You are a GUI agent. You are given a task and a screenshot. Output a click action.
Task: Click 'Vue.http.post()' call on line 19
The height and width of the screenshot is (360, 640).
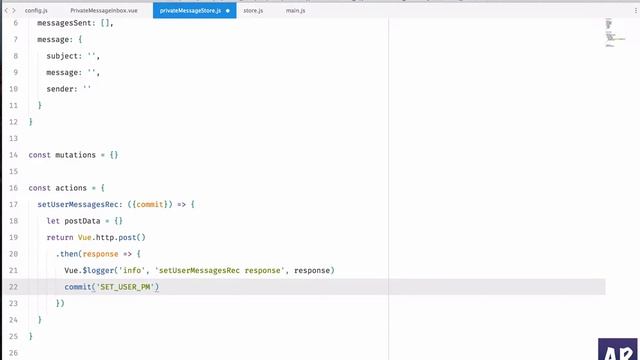click(x=111, y=238)
